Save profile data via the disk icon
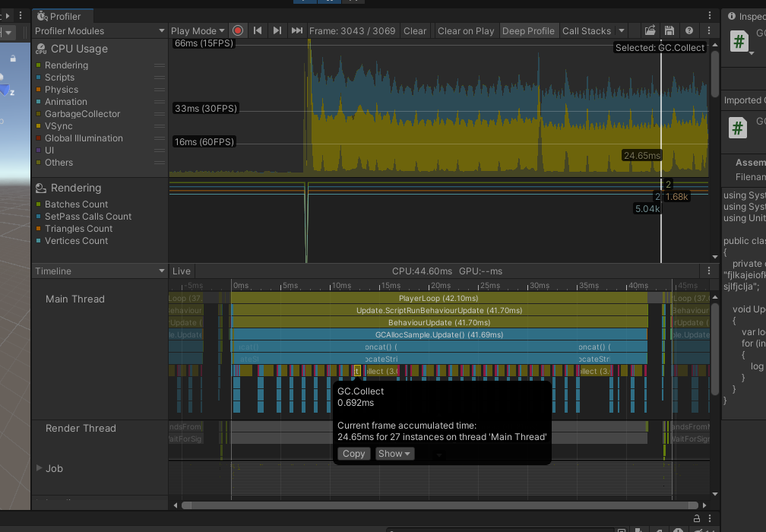 (x=669, y=30)
